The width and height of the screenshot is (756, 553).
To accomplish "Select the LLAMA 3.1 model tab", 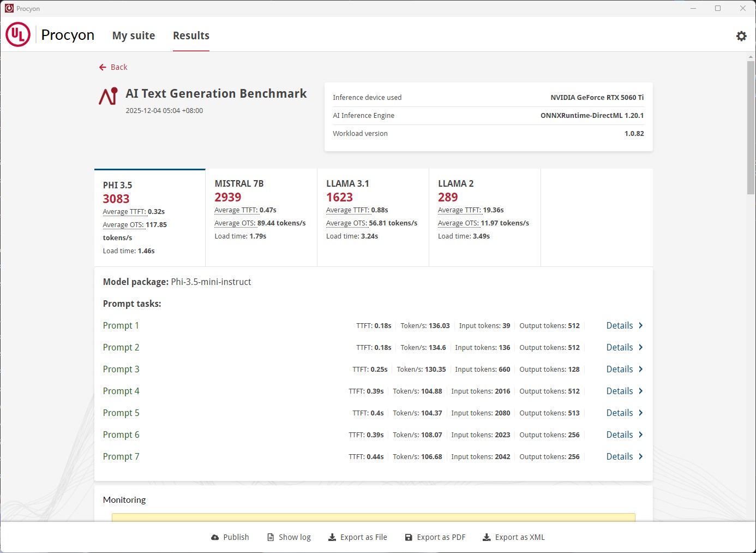I will click(x=373, y=217).
